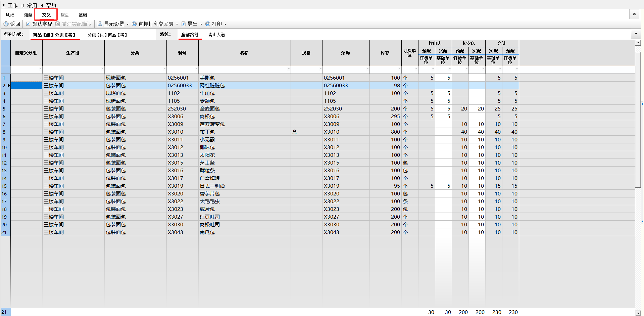Open the filter dropdown under 分类 column
Image resolution: width=644 pixels, height=316 pixels.
tap(164, 69)
